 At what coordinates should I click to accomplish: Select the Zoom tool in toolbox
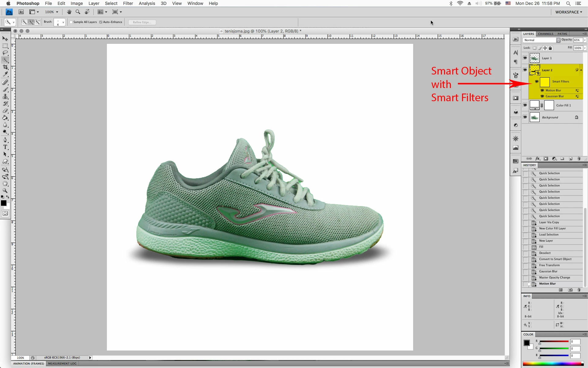pos(5,191)
